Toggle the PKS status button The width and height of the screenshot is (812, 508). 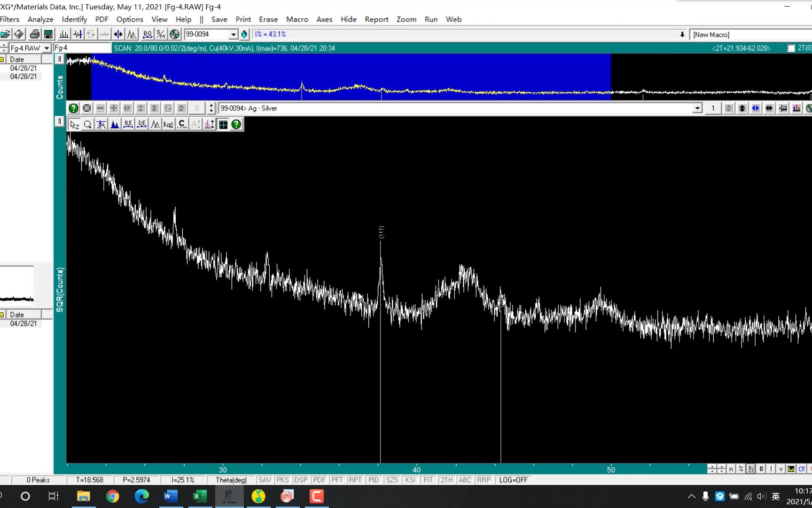point(283,480)
